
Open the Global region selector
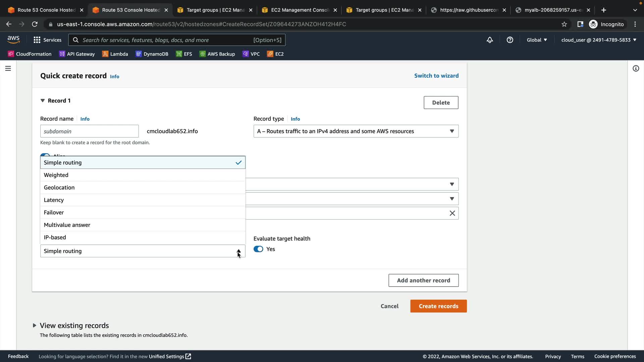coord(537,40)
